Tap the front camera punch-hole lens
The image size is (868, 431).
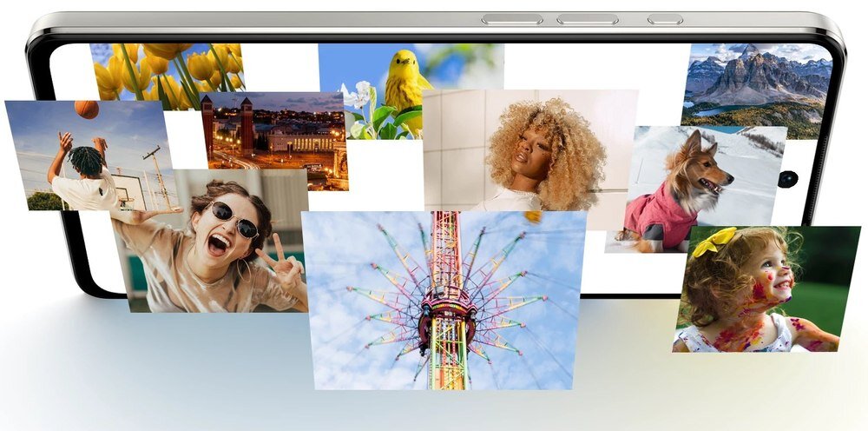pos(788,179)
